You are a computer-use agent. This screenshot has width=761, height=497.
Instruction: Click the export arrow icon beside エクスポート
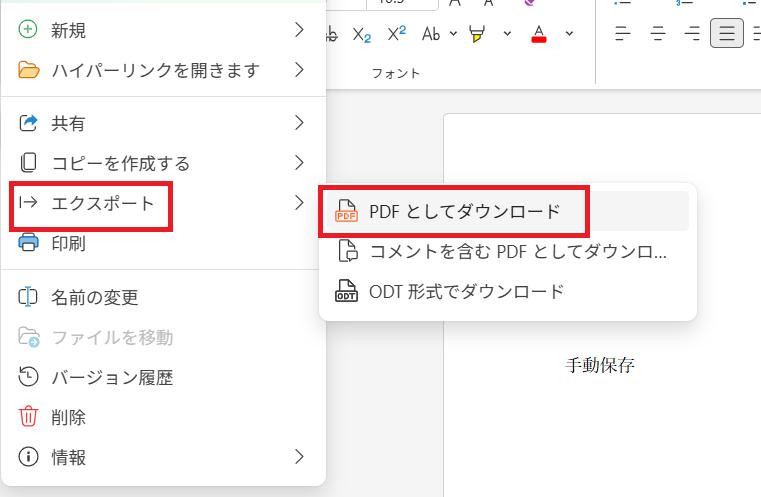tap(28, 202)
